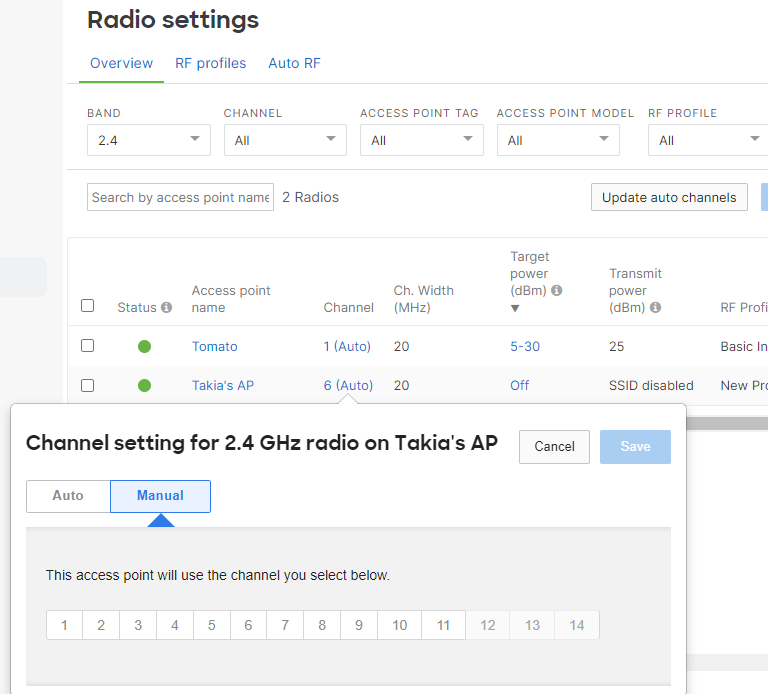Open the Access Point Model dropdown
The height and width of the screenshot is (694, 768).
click(558, 140)
